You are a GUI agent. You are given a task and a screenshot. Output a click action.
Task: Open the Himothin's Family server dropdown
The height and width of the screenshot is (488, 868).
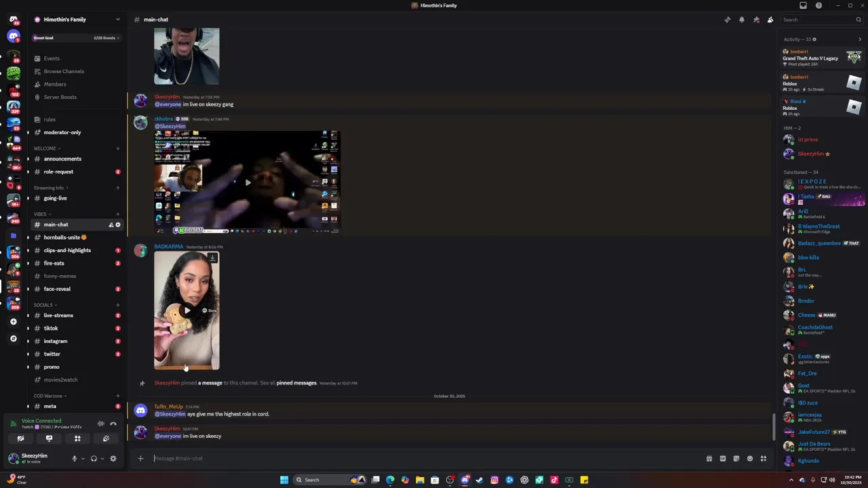117,20
